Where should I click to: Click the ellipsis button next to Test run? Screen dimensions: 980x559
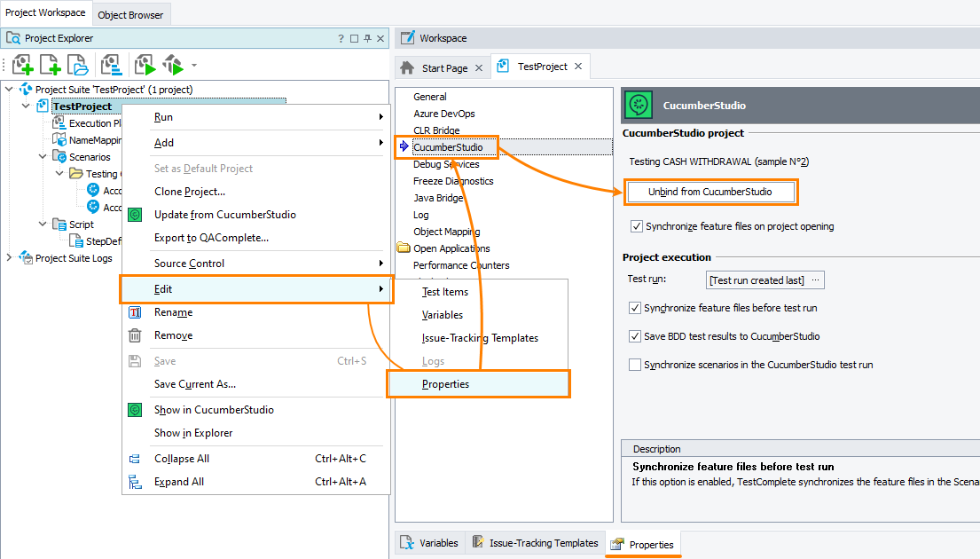click(816, 280)
